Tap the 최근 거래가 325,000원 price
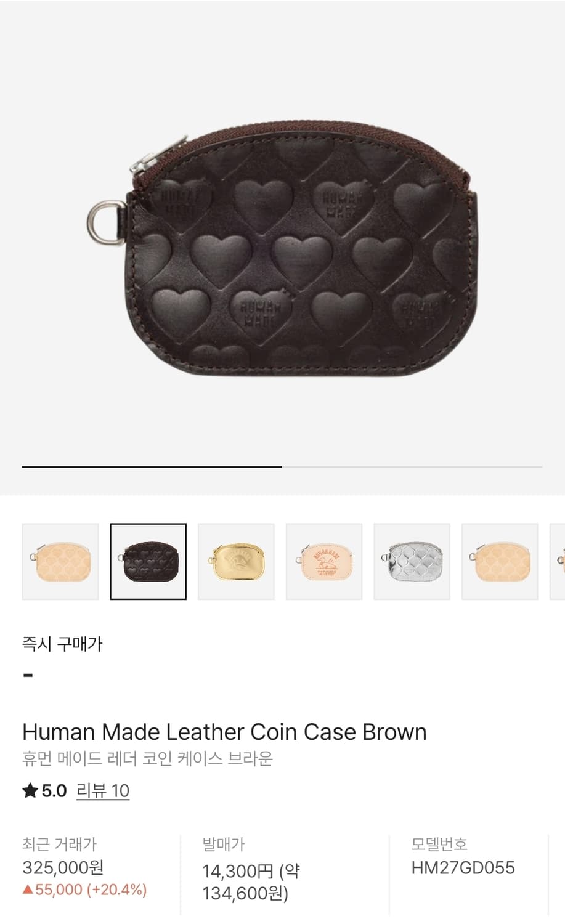Image resolution: width=565 pixels, height=924 pixels. point(63,867)
